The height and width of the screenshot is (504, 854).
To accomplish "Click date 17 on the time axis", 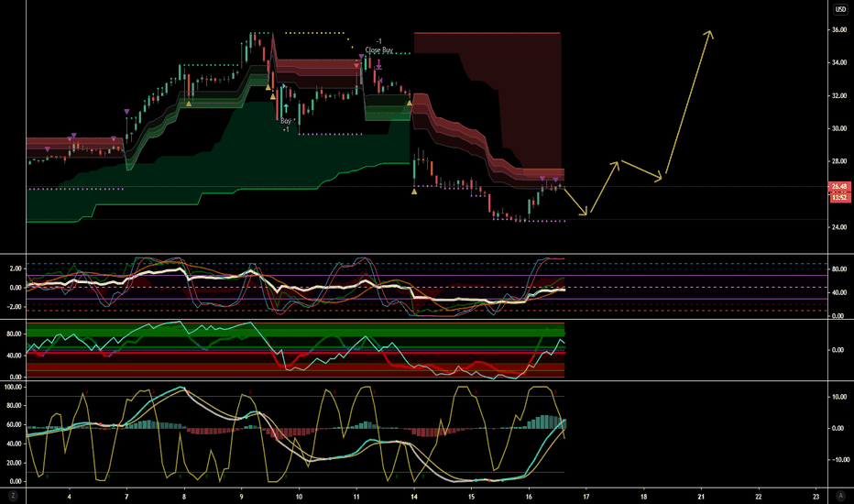I will pyautogui.click(x=586, y=497).
